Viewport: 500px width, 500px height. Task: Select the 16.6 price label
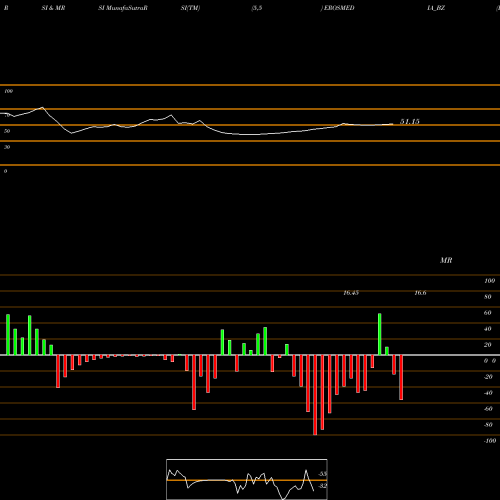click(x=420, y=293)
